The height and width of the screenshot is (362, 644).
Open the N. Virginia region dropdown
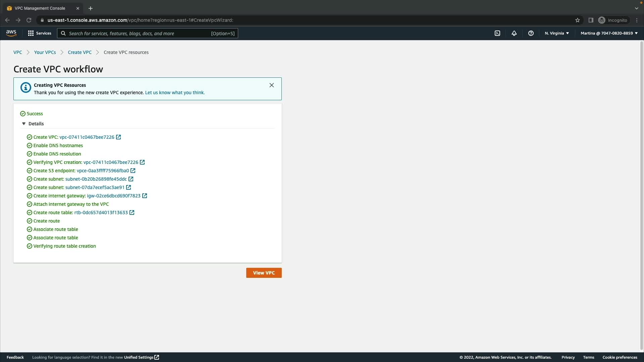click(x=556, y=33)
